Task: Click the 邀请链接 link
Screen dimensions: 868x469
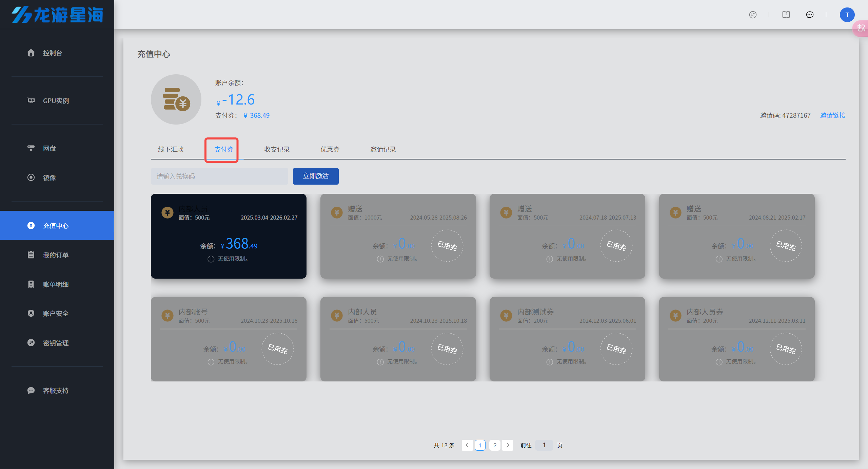Action: coord(832,115)
